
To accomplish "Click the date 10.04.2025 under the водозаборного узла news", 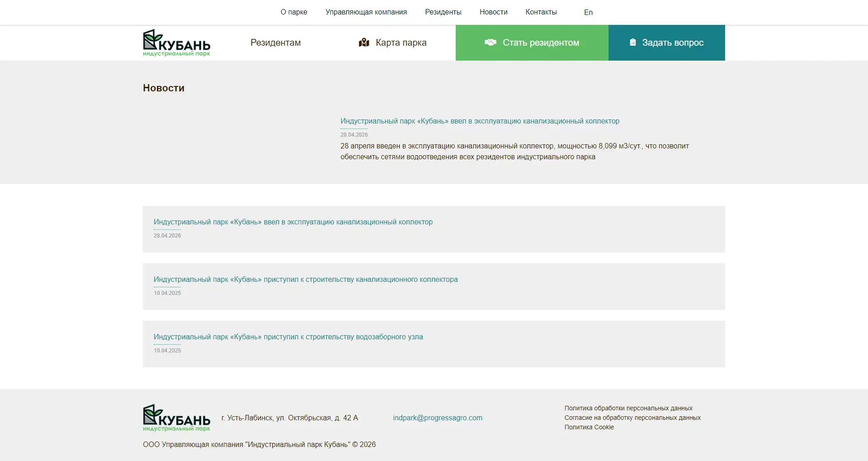I will point(167,351).
